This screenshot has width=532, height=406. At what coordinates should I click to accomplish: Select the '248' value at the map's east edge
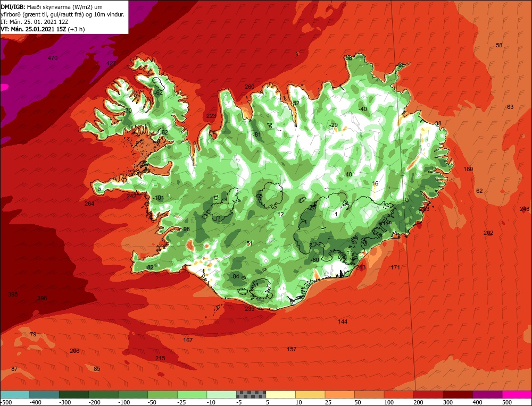point(525,209)
